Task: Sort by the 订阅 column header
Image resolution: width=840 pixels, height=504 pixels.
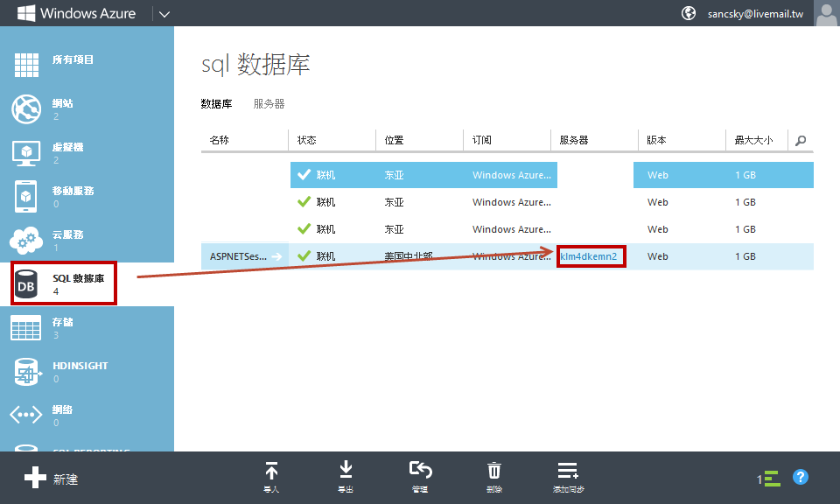Action: point(481,140)
